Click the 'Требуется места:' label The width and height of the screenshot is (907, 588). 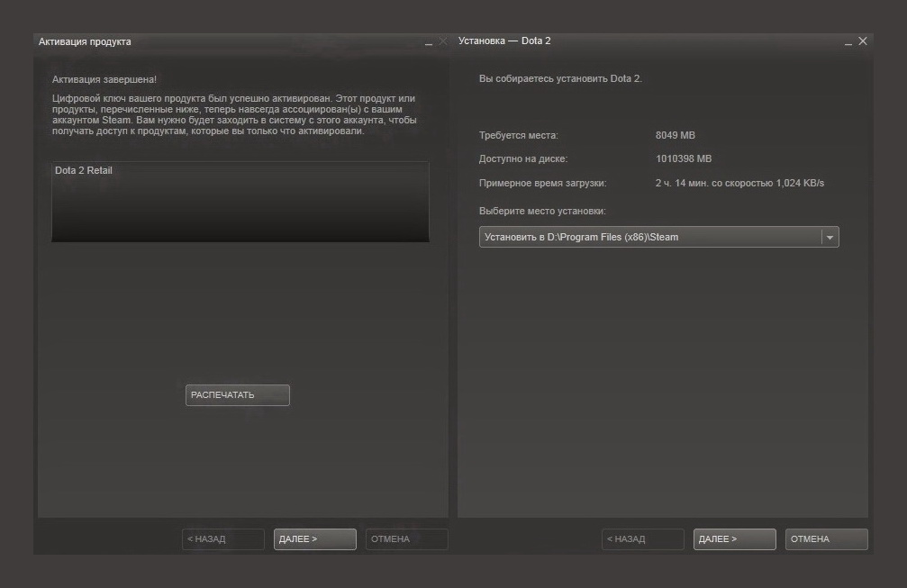[518, 135]
